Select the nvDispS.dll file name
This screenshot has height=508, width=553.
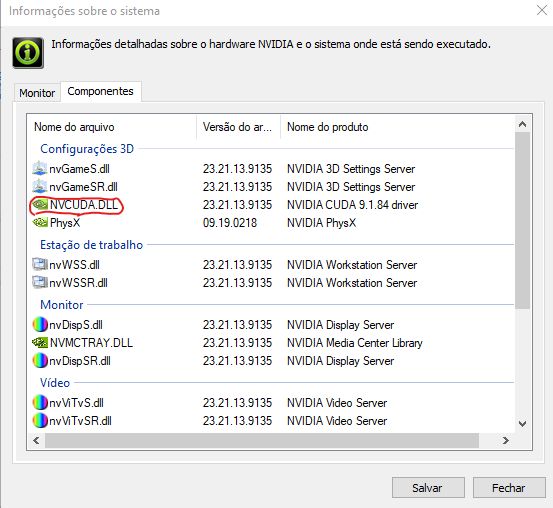pyautogui.click(x=76, y=325)
